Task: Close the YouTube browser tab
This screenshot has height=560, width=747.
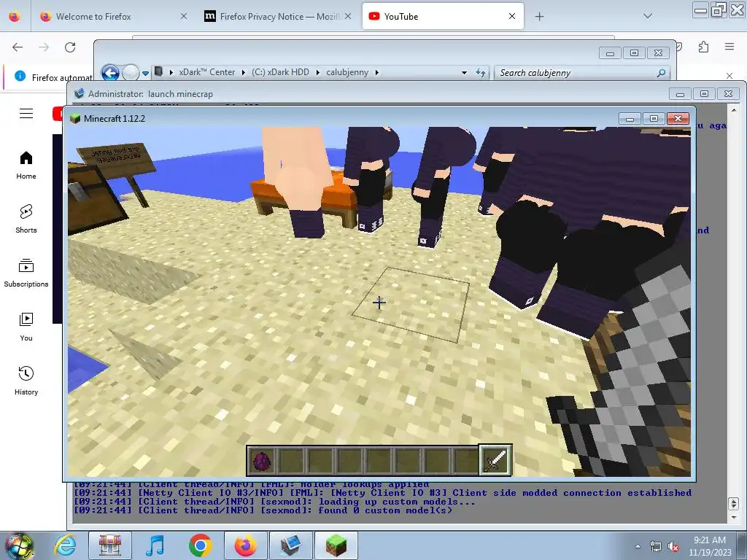Action: tap(512, 17)
